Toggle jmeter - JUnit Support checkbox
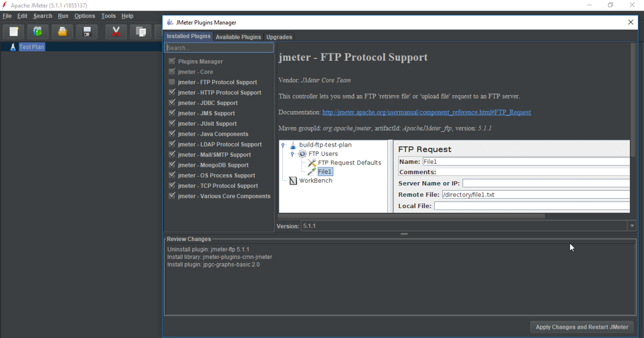644x338 pixels. click(172, 123)
